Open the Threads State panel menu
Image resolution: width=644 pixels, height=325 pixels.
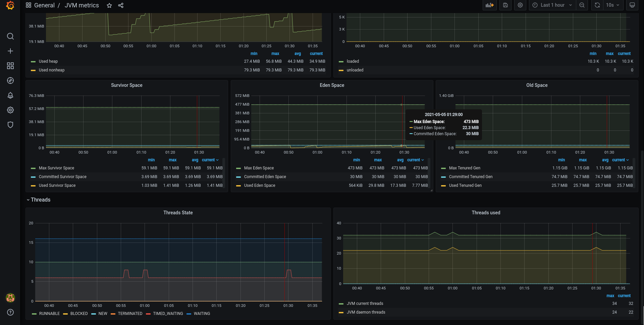coord(178,213)
